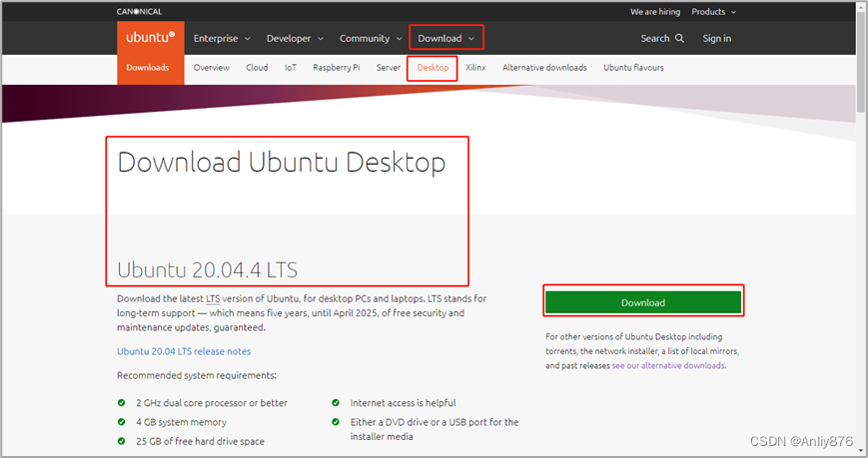Open the Server tab

[x=389, y=68]
